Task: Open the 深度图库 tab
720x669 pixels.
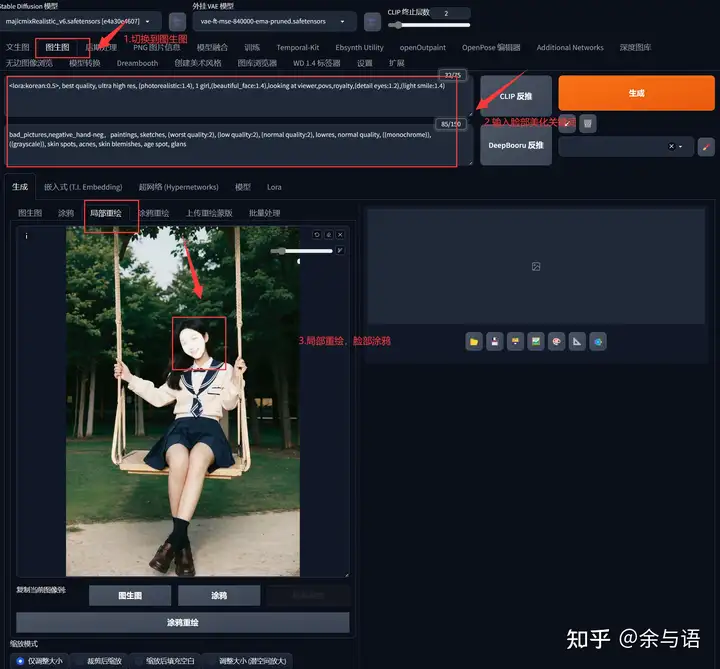Action: click(x=635, y=47)
